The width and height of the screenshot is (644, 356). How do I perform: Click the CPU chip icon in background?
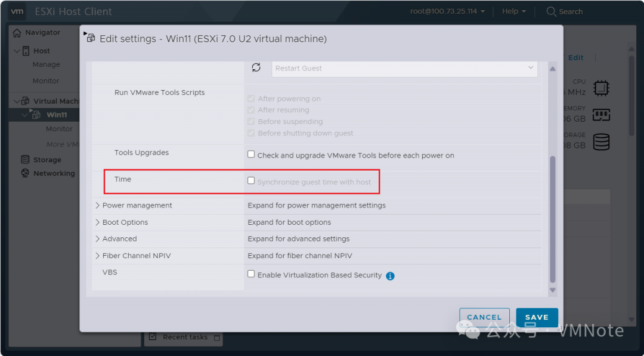tap(601, 88)
